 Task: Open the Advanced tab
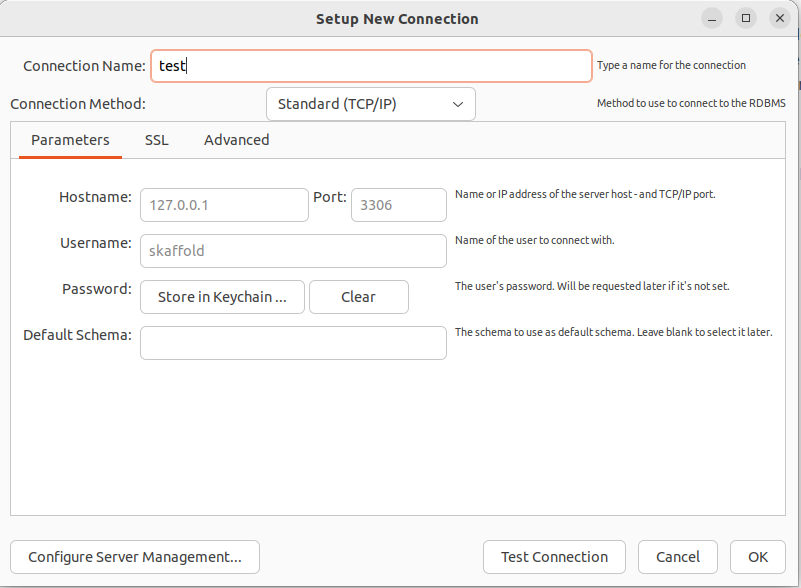[x=237, y=140]
